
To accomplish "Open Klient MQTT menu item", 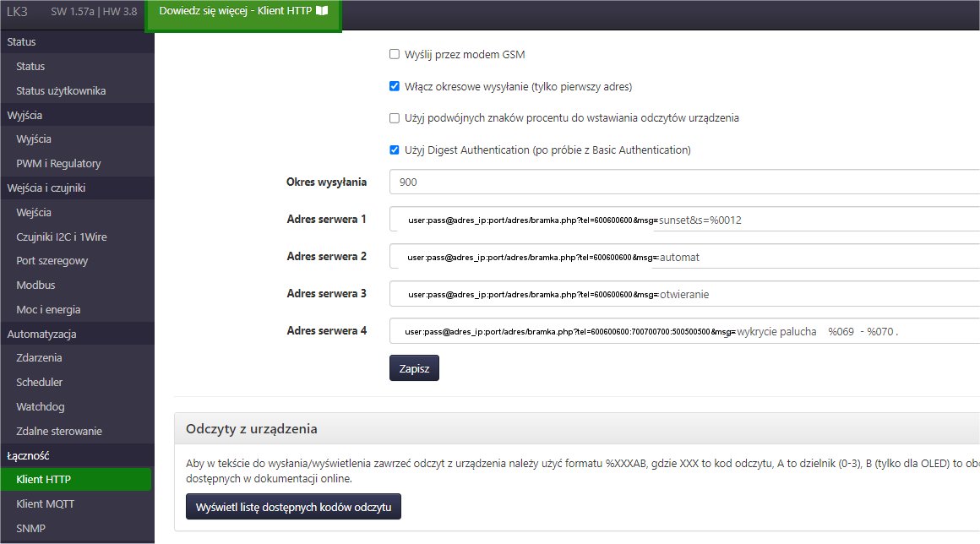I will pos(46,504).
